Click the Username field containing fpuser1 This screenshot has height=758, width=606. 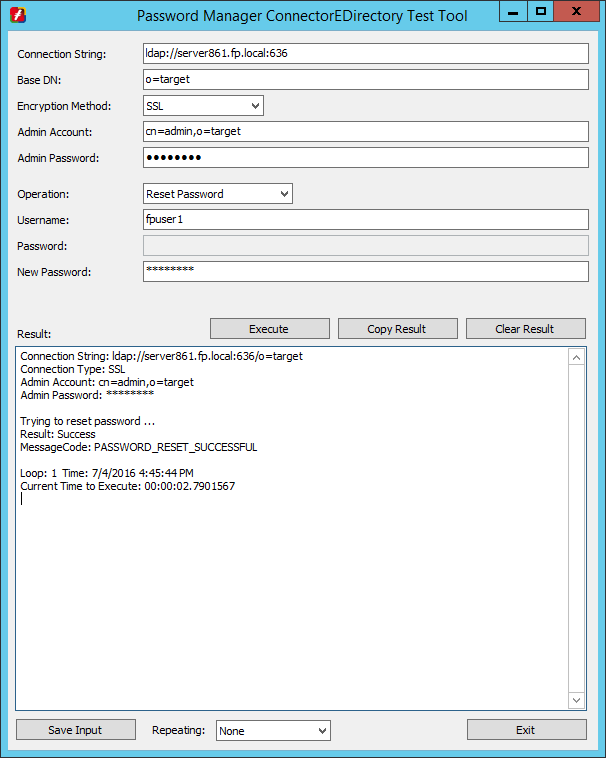366,219
